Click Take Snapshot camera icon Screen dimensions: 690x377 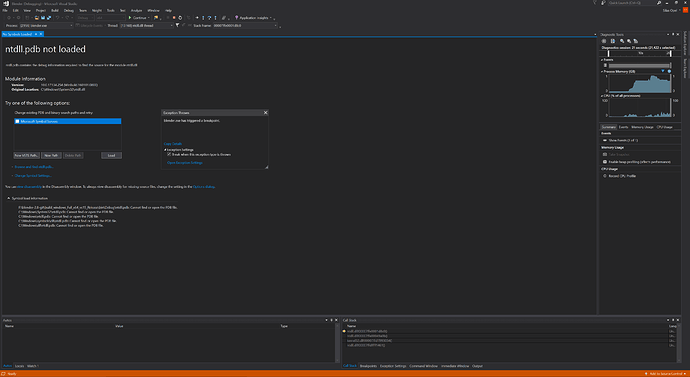pyautogui.click(x=605, y=155)
